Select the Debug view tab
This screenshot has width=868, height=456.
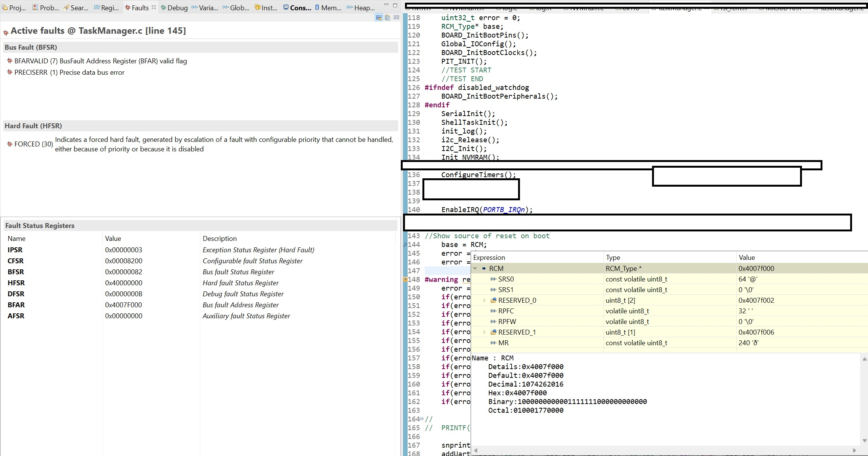click(x=174, y=8)
